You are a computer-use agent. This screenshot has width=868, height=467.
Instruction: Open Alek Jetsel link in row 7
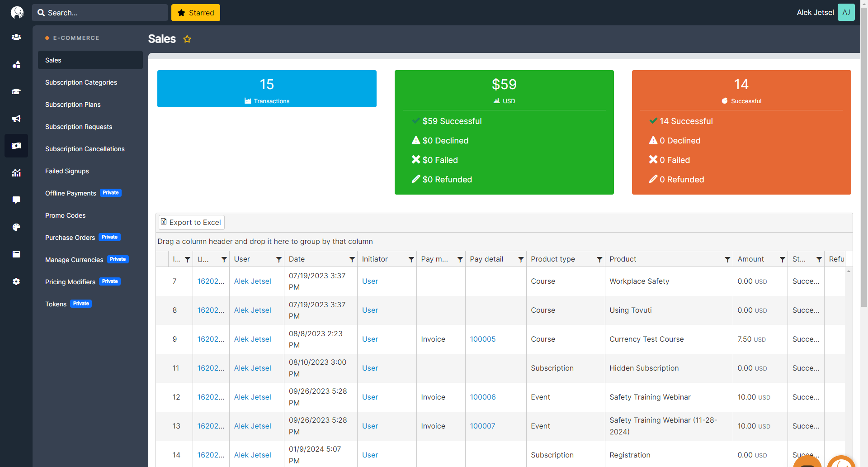(x=252, y=281)
